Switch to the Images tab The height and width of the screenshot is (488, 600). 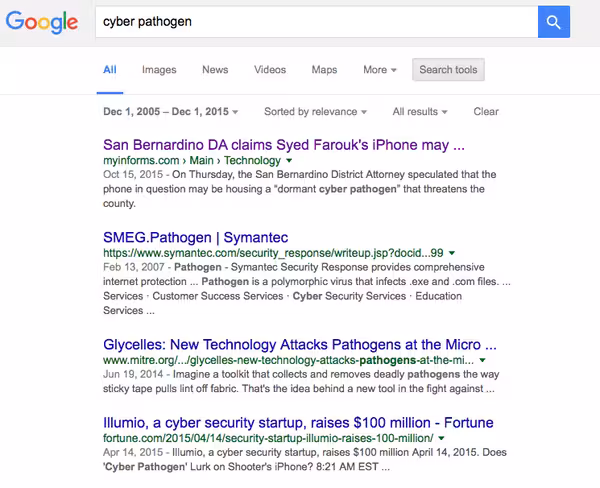(159, 70)
